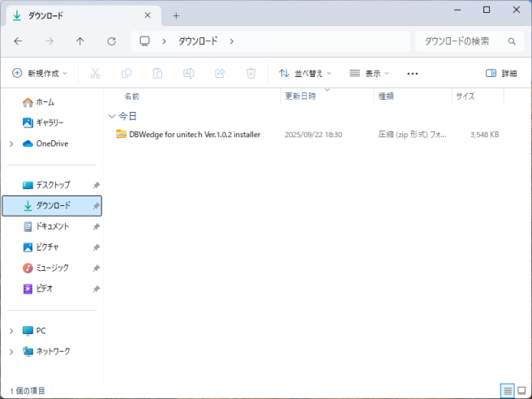
Task: Click the Rename icon in toolbar
Action: click(188, 73)
